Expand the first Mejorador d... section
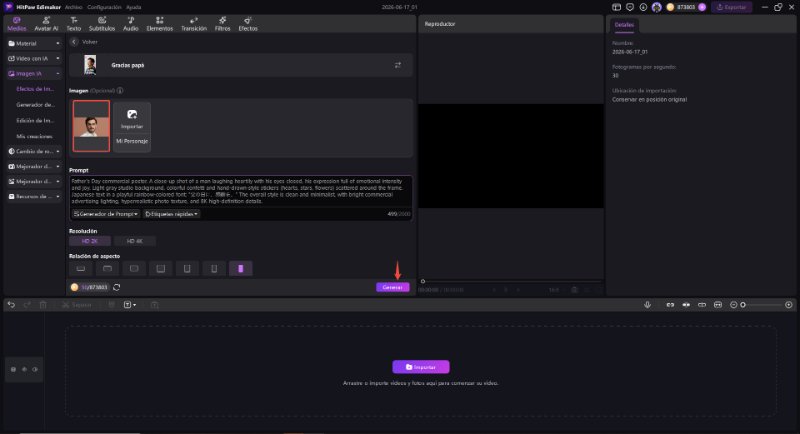The height and width of the screenshot is (434, 800). (x=34, y=166)
